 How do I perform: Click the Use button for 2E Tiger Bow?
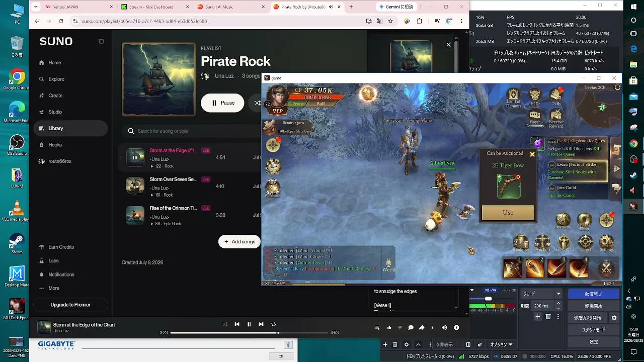[x=508, y=213]
